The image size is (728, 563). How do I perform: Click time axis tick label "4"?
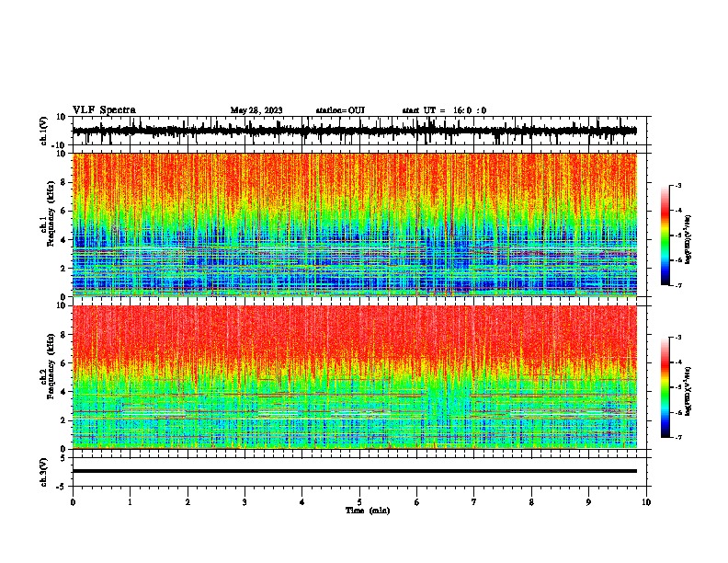(x=302, y=501)
